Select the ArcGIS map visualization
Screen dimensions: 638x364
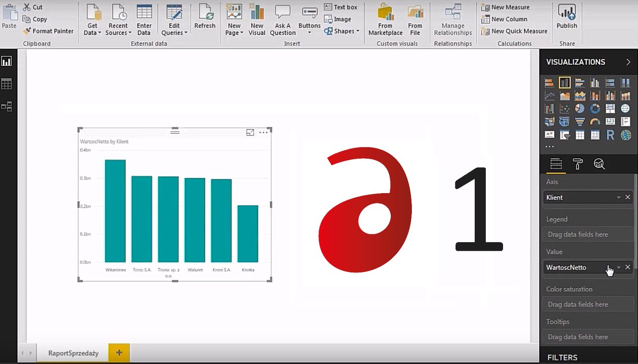coord(625,135)
